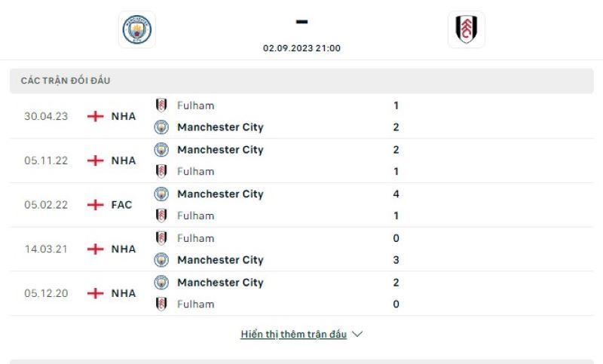
Task: Open NHA league label for 30.04.23
Action: click(x=124, y=116)
